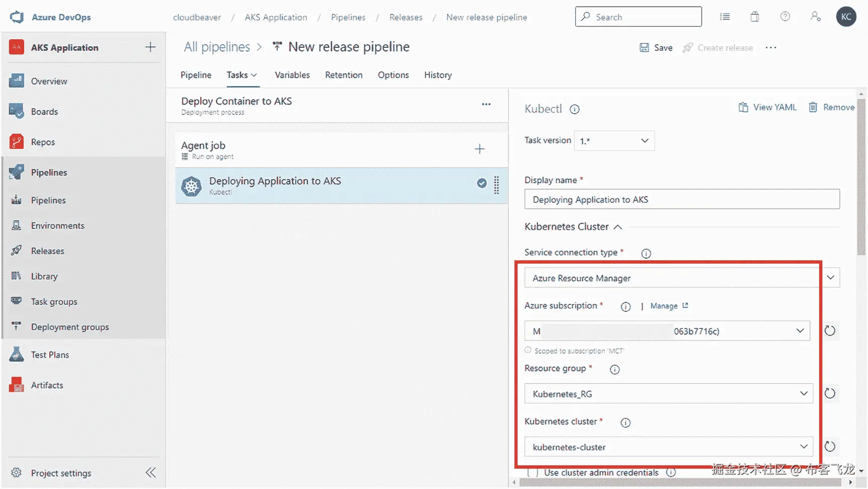Go to All pipelines breadcrumb
Viewport: 868px width, 489px height.
point(217,47)
